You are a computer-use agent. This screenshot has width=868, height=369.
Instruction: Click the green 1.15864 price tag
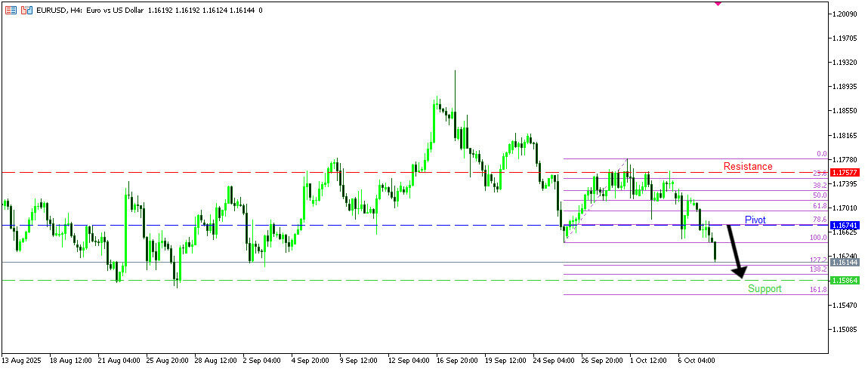843,280
